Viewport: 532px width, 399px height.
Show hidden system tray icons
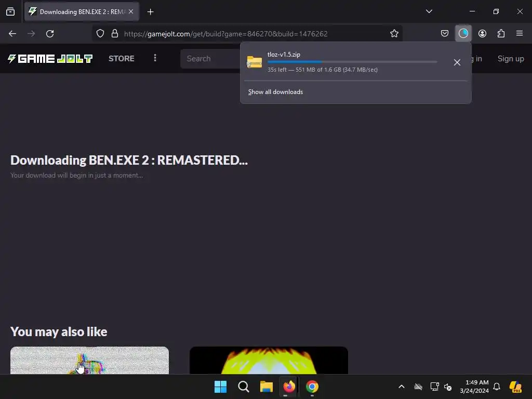tap(402, 387)
